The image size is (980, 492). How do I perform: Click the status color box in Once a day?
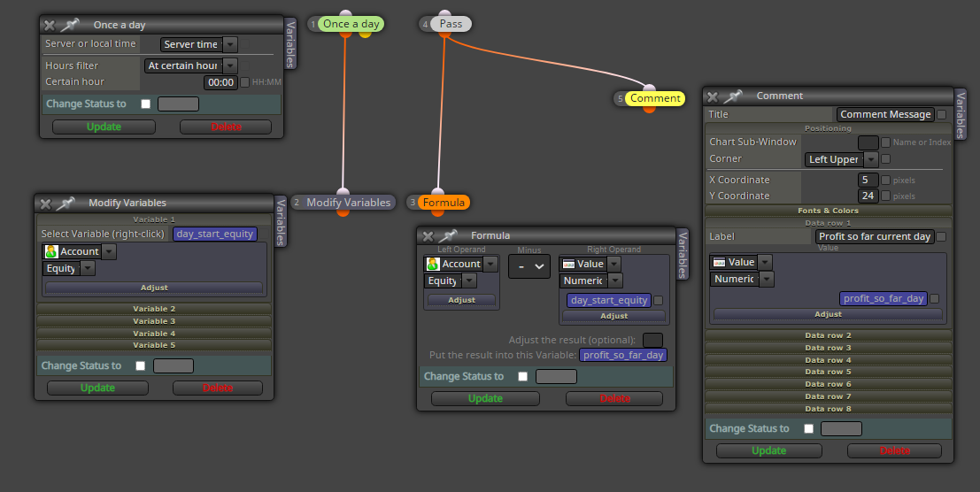point(178,104)
